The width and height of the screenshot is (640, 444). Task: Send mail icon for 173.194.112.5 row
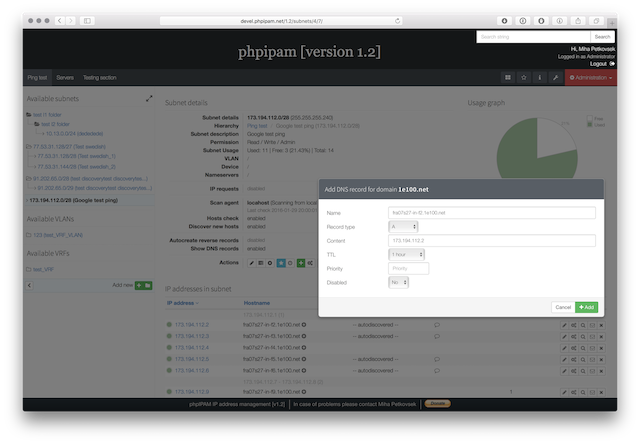pyautogui.click(x=592, y=360)
